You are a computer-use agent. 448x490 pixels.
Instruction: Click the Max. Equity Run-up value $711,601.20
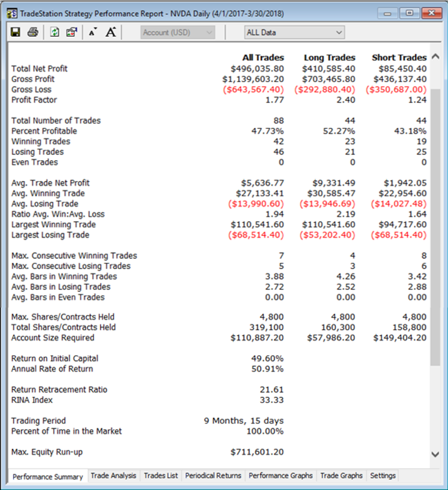click(x=257, y=452)
